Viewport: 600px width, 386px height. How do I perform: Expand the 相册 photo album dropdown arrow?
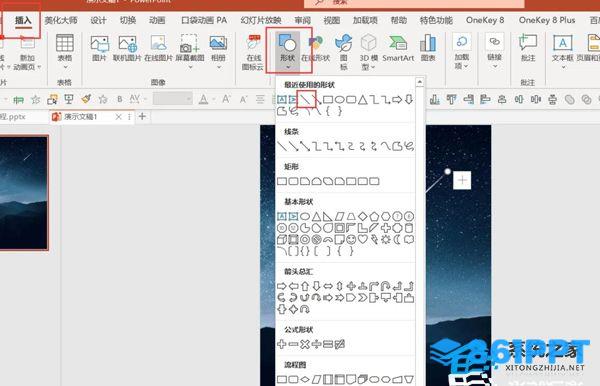click(218, 67)
